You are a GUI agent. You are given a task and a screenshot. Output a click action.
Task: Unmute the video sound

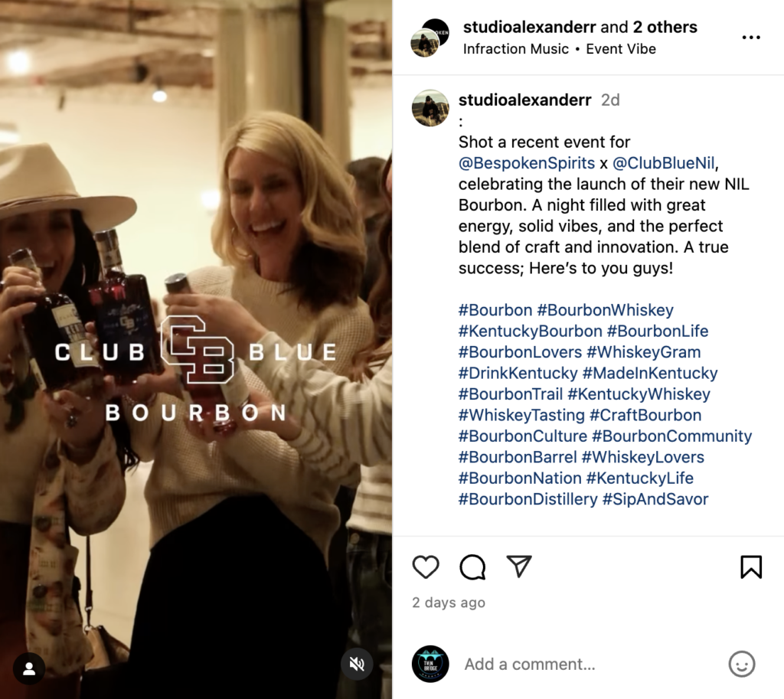(357, 664)
